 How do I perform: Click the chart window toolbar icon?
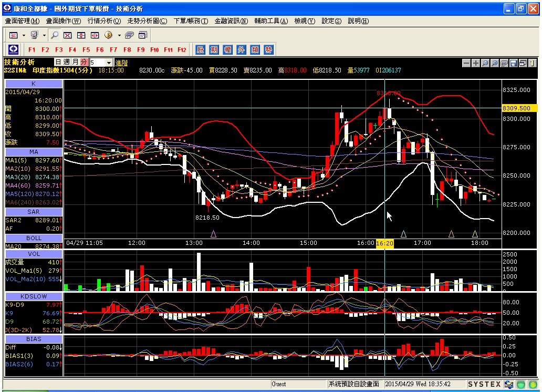[x=143, y=35]
